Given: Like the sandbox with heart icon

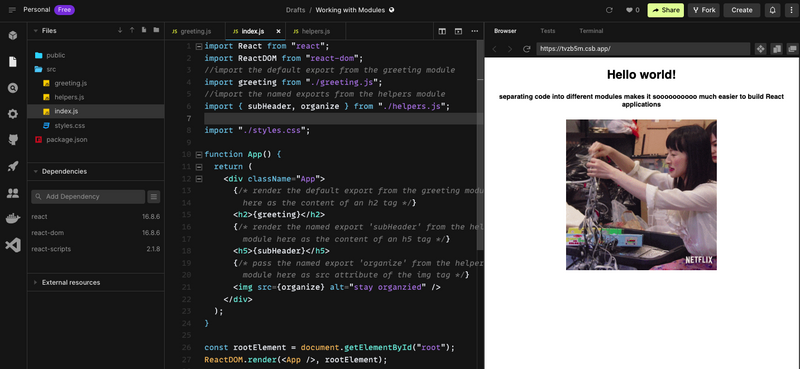Looking at the screenshot, I should coord(629,10).
